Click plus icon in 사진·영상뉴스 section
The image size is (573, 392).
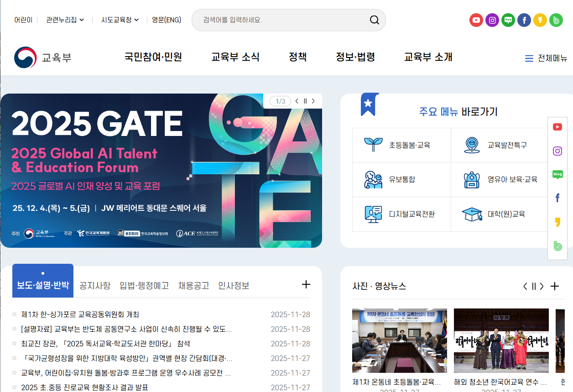point(555,286)
